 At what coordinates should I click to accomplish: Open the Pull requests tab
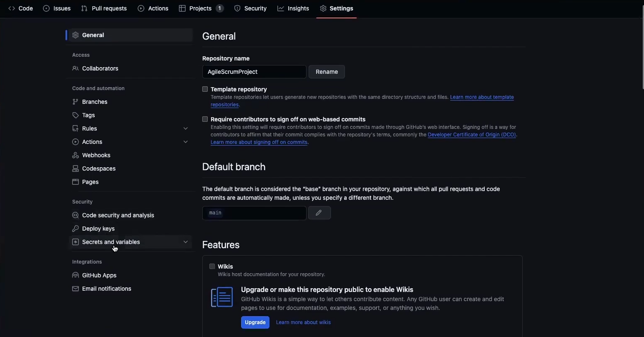104,8
